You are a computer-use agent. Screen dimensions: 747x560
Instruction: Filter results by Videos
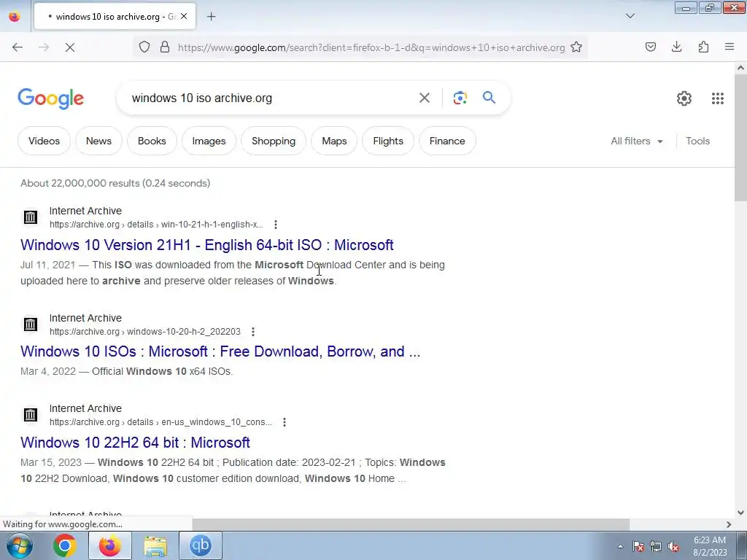coord(44,141)
